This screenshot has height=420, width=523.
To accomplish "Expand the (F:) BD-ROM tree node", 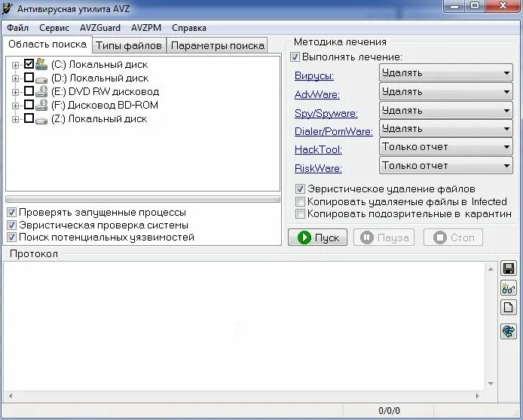I will tap(15, 106).
